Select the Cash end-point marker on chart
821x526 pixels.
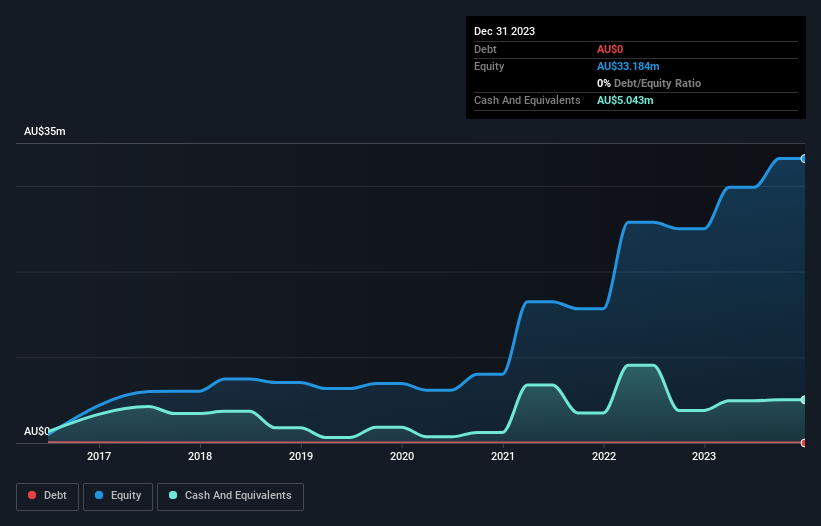[x=804, y=400]
